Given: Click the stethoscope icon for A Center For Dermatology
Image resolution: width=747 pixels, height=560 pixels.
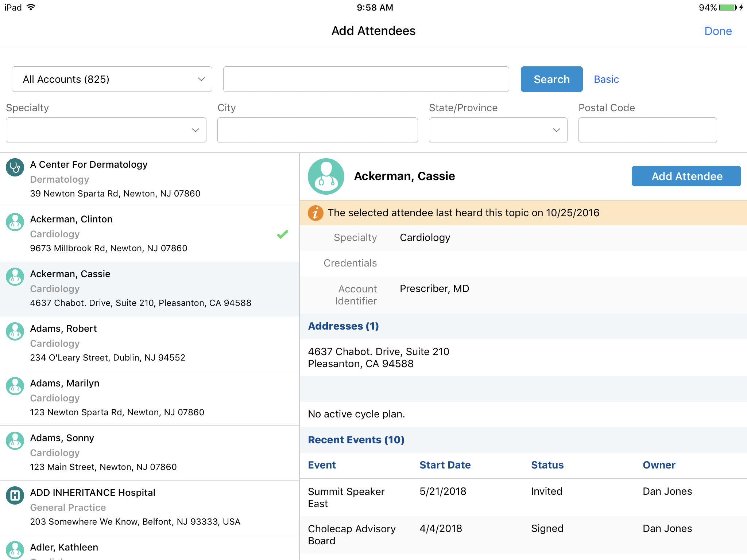Looking at the screenshot, I should 15,167.
